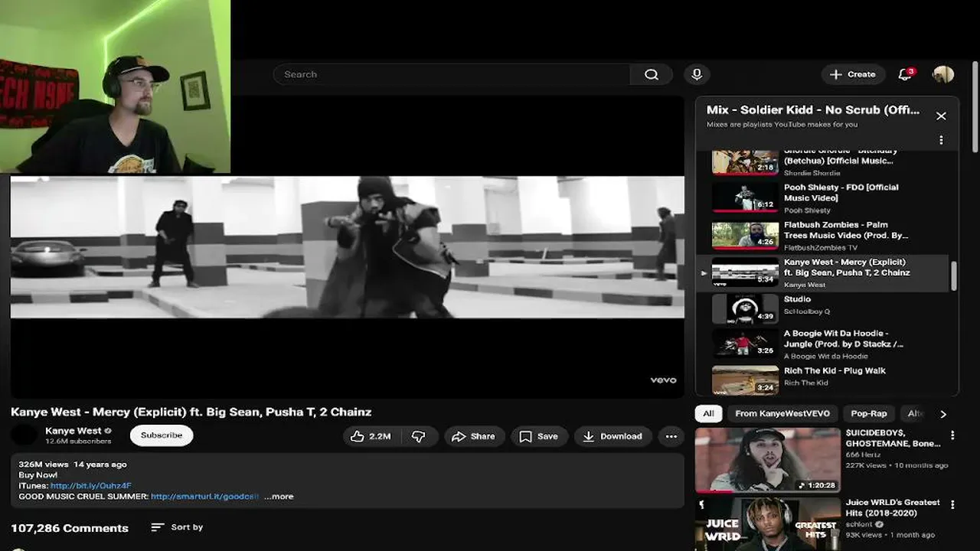Open Mix playlist three-dot options
Viewport: 980px width, 551px height.
point(941,140)
